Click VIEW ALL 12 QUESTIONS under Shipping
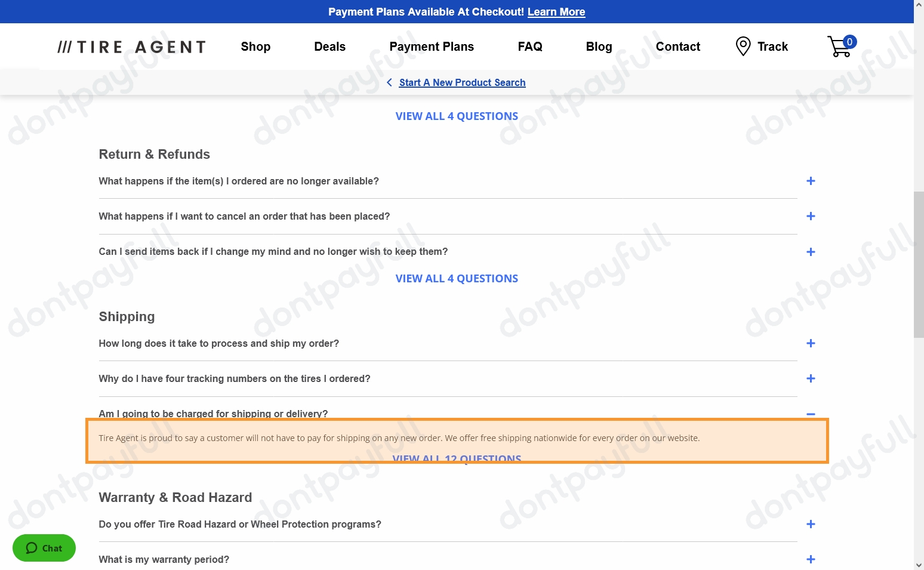 [457, 458]
